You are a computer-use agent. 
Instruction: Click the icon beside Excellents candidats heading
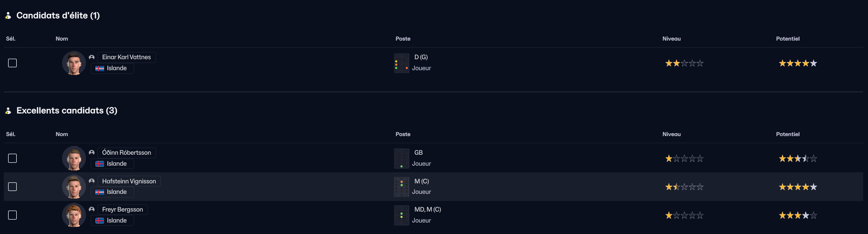click(x=8, y=111)
